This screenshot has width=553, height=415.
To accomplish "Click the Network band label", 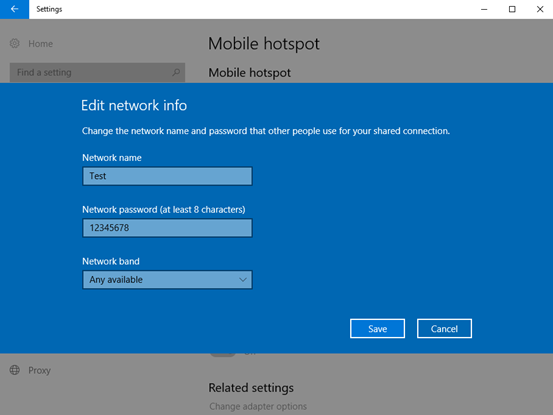I will (x=111, y=261).
